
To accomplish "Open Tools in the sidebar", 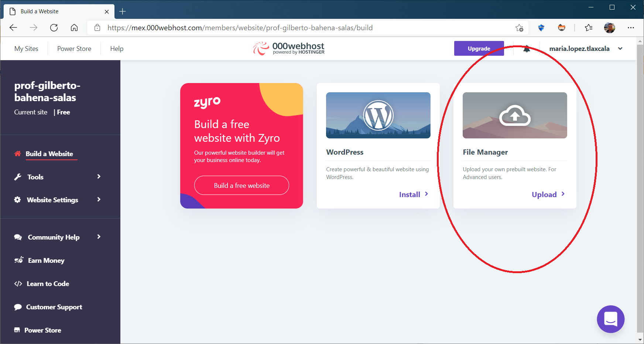I will pyautogui.click(x=35, y=177).
